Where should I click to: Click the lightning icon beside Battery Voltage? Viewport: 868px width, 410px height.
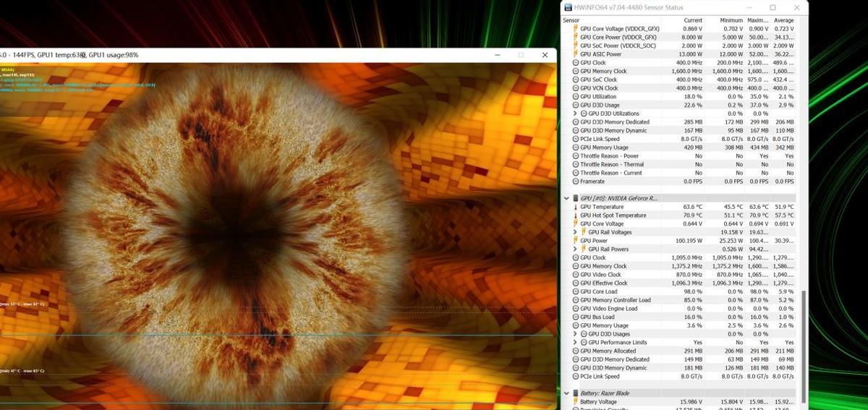point(576,401)
